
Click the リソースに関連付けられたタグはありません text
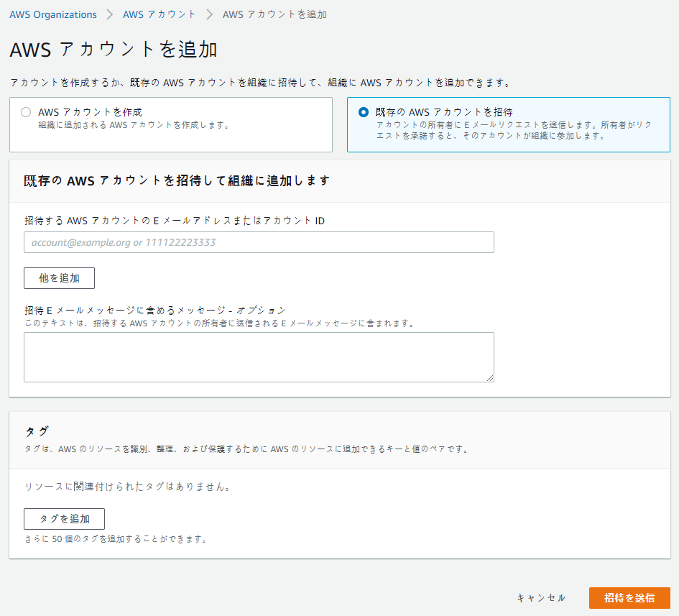127,487
